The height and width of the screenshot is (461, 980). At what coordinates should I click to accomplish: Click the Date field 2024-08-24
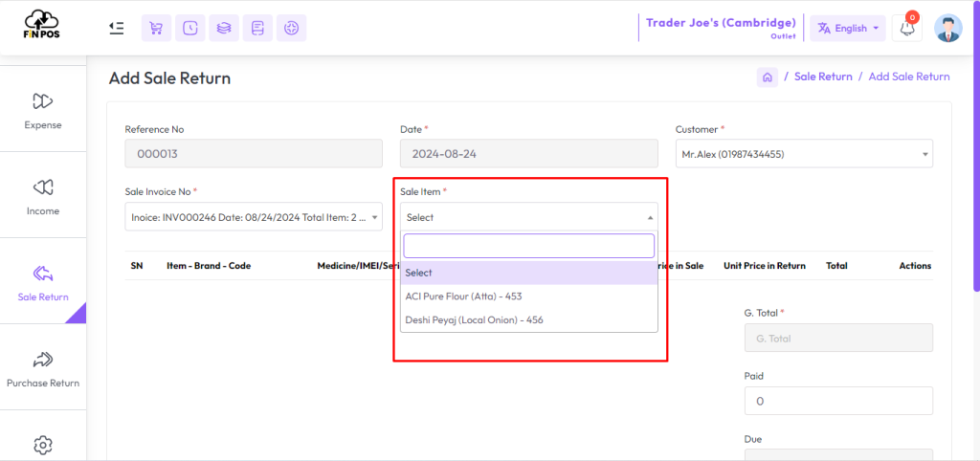528,154
